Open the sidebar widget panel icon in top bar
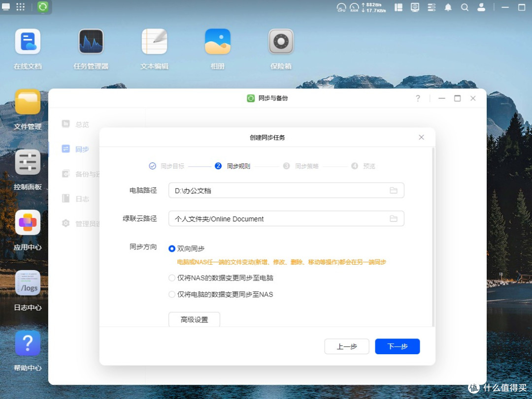 coord(399,7)
